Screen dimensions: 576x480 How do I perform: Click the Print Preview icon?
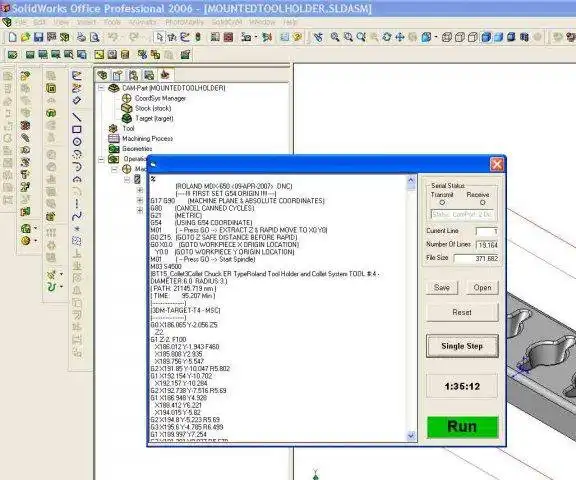point(95,37)
